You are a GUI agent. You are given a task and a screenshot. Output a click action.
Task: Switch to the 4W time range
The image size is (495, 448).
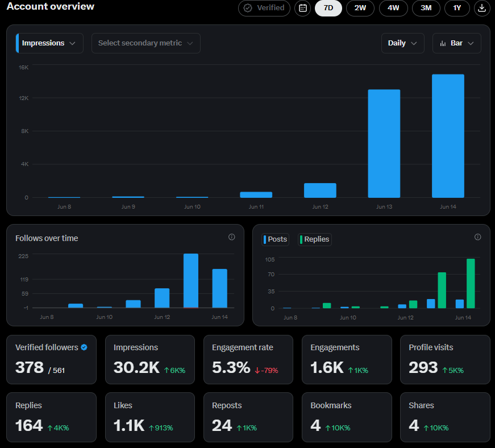click(x=393, y=8)
